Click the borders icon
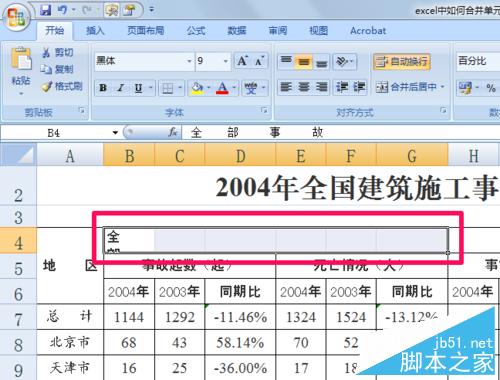The image size is (500, 380). 167,88
